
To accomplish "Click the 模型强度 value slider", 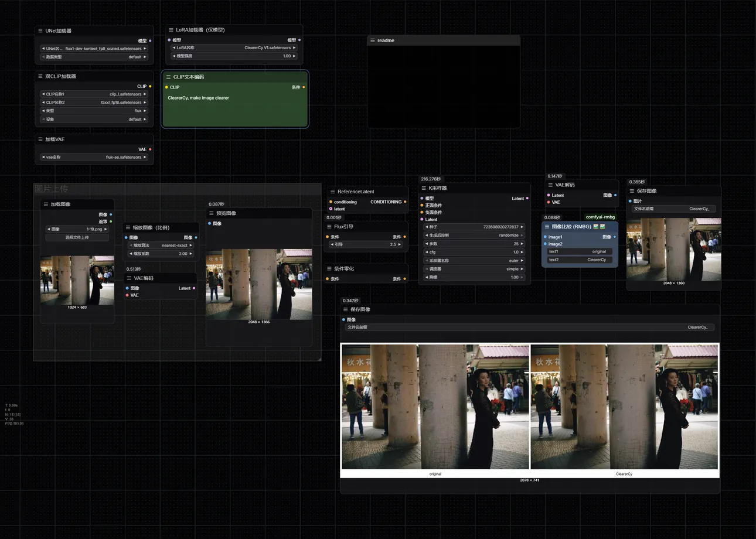I will 234,56.
